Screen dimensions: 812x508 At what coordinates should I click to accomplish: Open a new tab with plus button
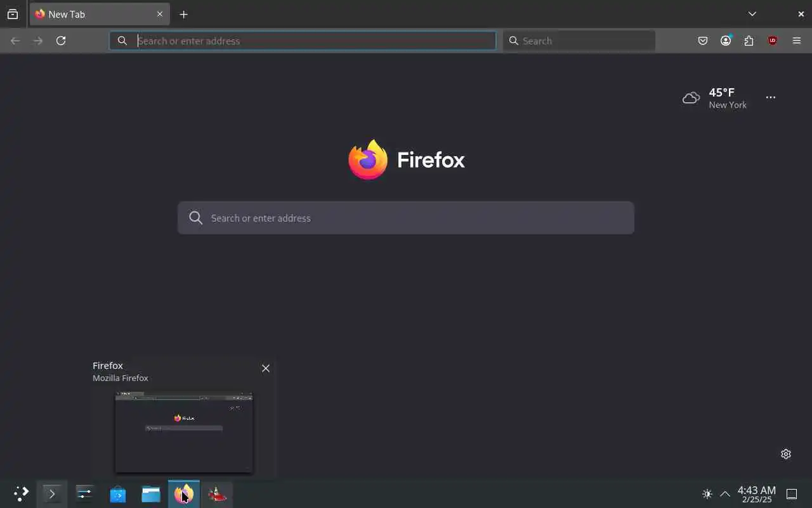point(183,14)
